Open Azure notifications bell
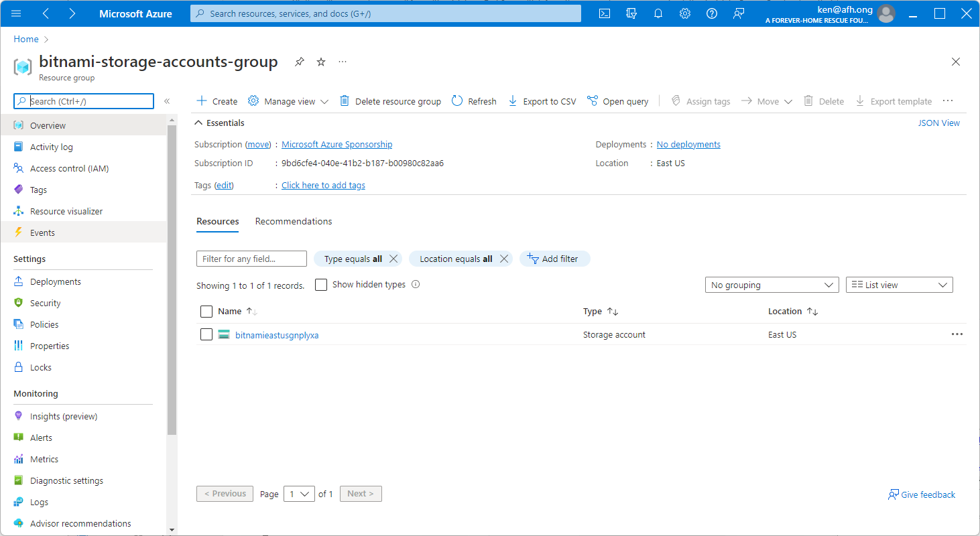Screen dimensions: 980x536 658,13
